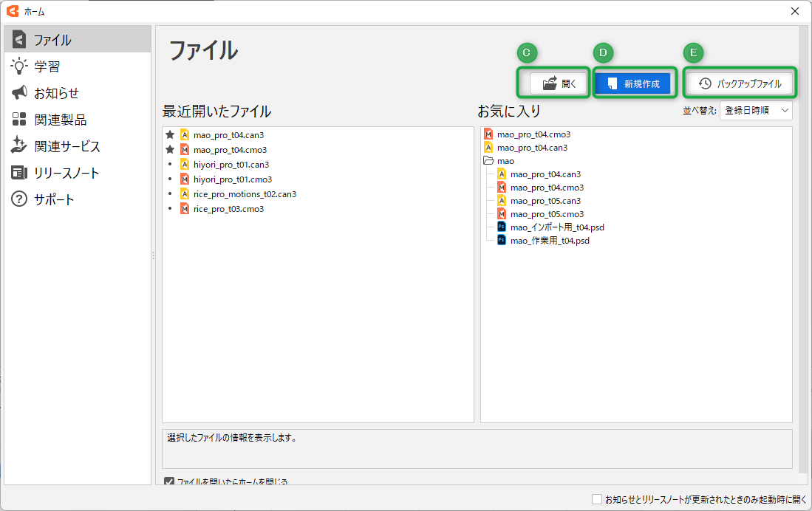
Task: Click the megaphone icon for お知らせ
Action: (x=19, y=93)
